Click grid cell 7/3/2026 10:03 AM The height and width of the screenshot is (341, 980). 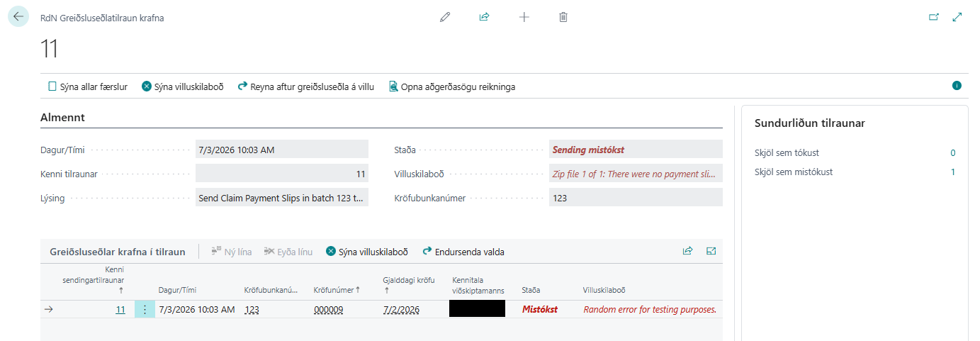[196, 309]
